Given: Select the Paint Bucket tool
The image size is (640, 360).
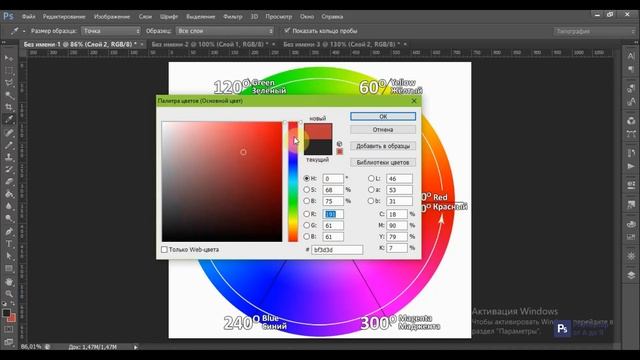Looking at the screenshot, I should tap(9, 194).
